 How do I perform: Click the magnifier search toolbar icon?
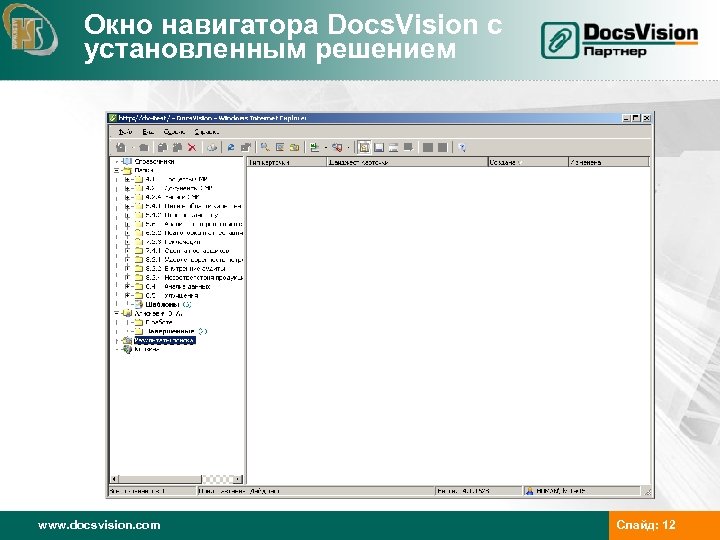(x=265, y=147)
